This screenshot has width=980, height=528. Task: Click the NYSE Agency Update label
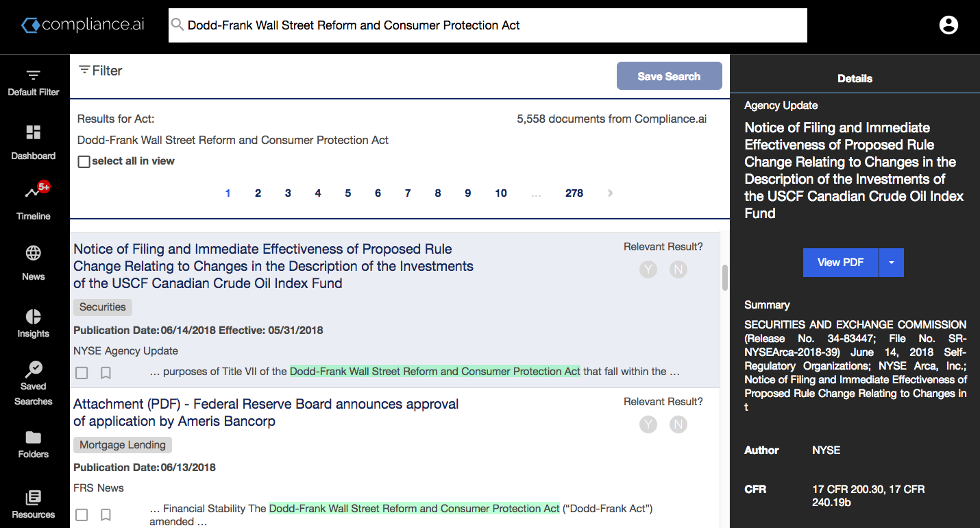[125, 351]
